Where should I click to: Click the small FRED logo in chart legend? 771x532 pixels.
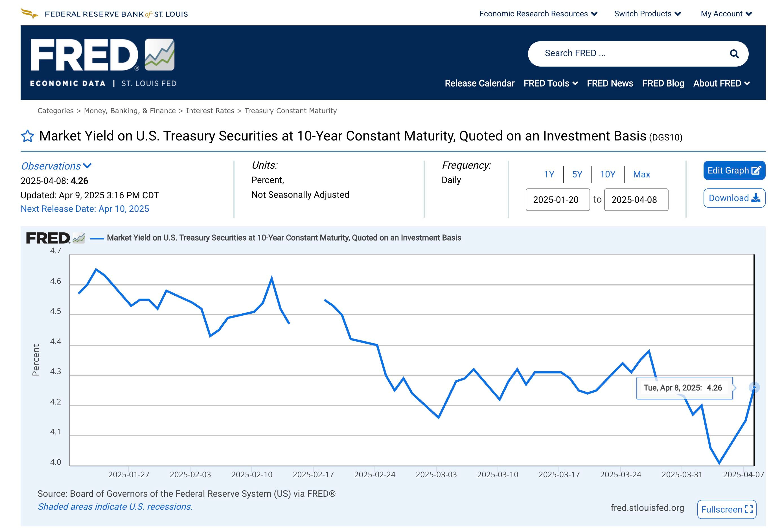click(x=55, y=238)
